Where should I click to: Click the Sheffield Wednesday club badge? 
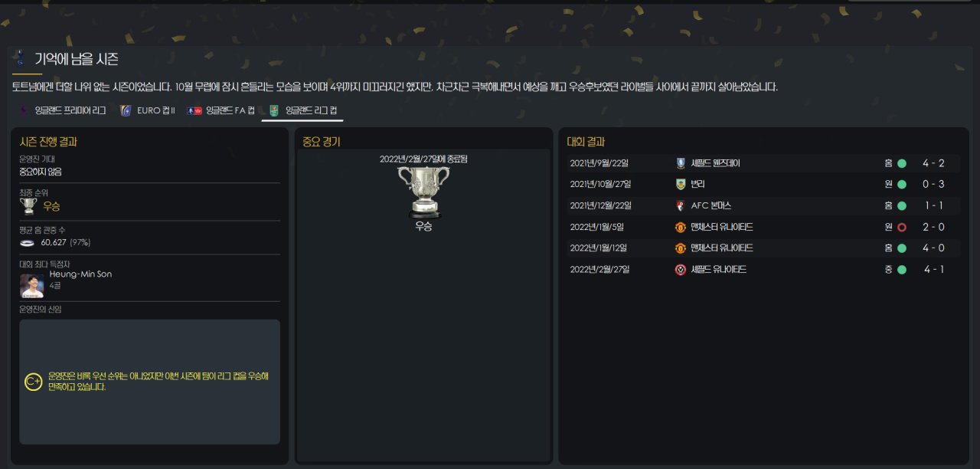point(680,163)
